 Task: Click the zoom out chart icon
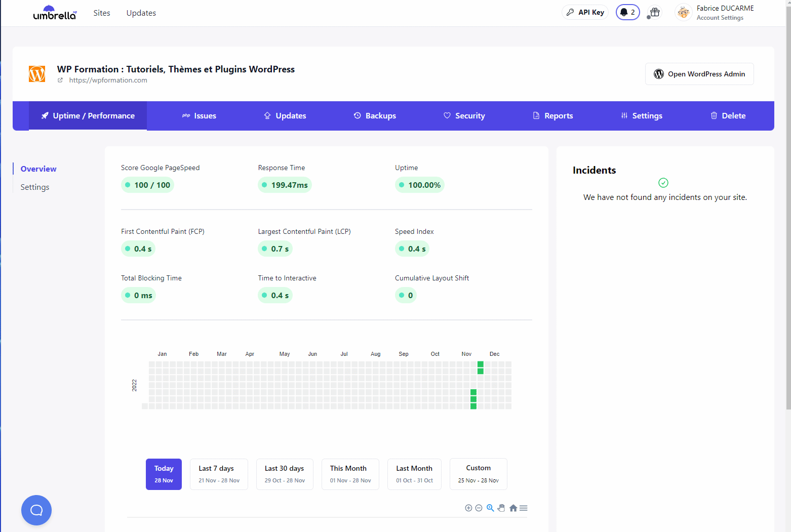pyautogui.click(x=479, y=508)
